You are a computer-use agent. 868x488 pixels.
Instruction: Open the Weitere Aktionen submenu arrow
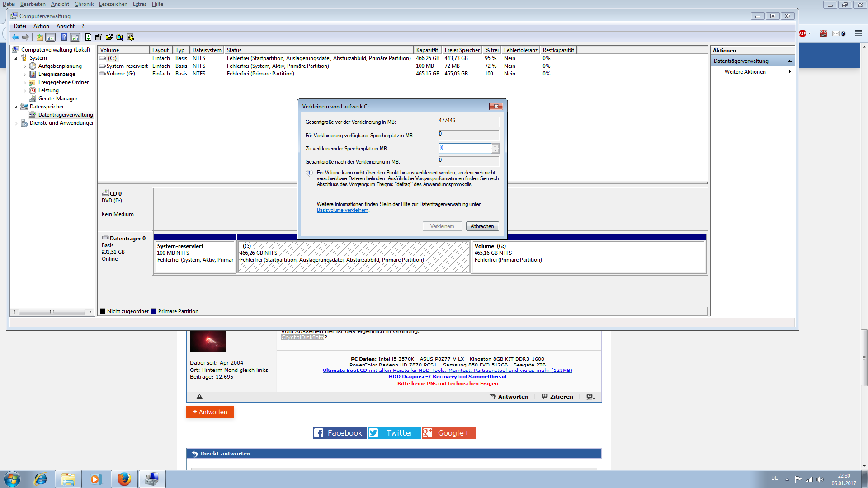(x=789, y=72)
